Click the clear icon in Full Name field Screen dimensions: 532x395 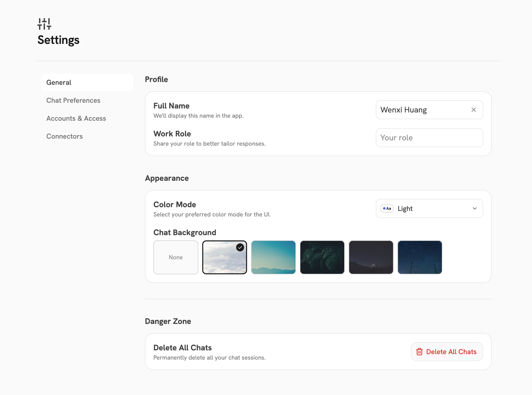pos(473,110)
